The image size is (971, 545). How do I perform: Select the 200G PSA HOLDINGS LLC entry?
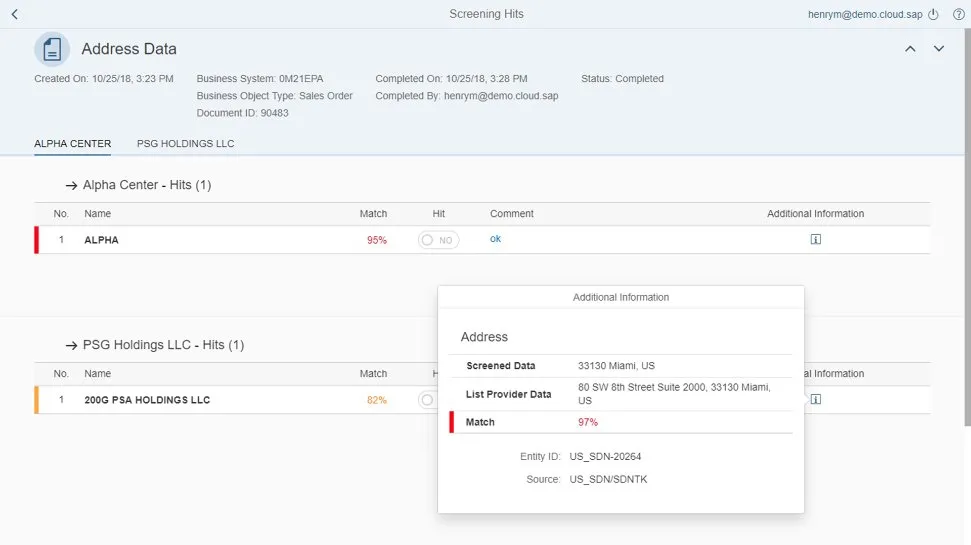[x=147, y=400]
